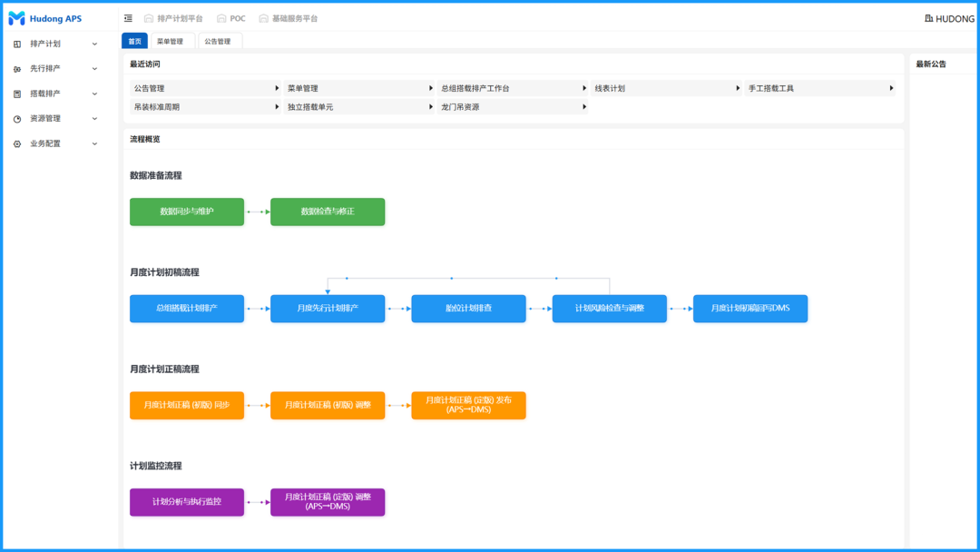Click the 排产计划 sidebar icon
This screenshot has height=552, width=980.
(17, 44)
